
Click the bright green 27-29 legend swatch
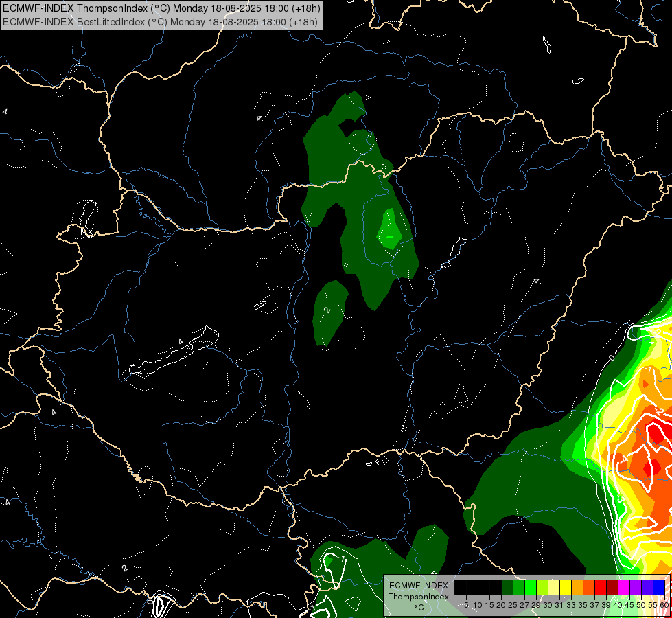tap(531, 587)
